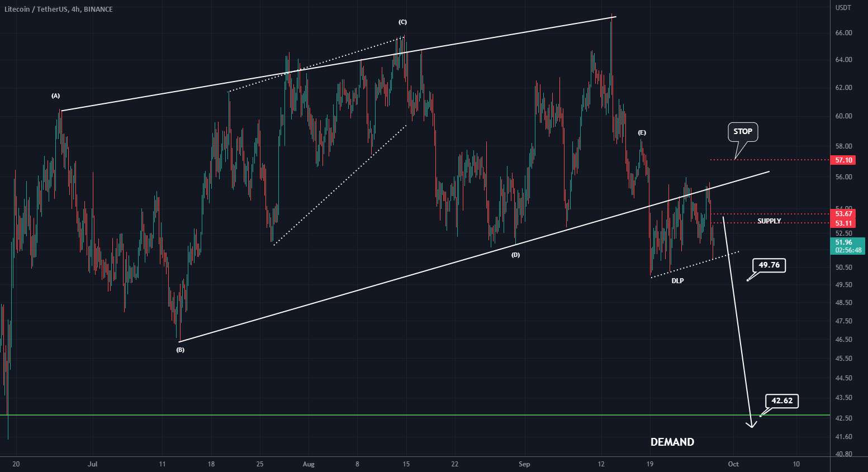Click the 50.50 price axis value
The image size is (868, 472).
[844, 268]
